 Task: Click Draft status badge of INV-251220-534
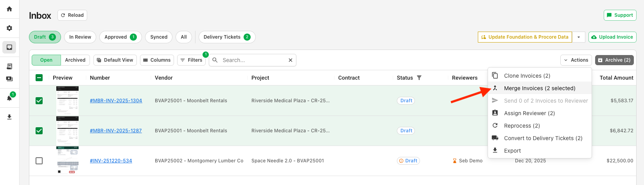tap(408, 161)
